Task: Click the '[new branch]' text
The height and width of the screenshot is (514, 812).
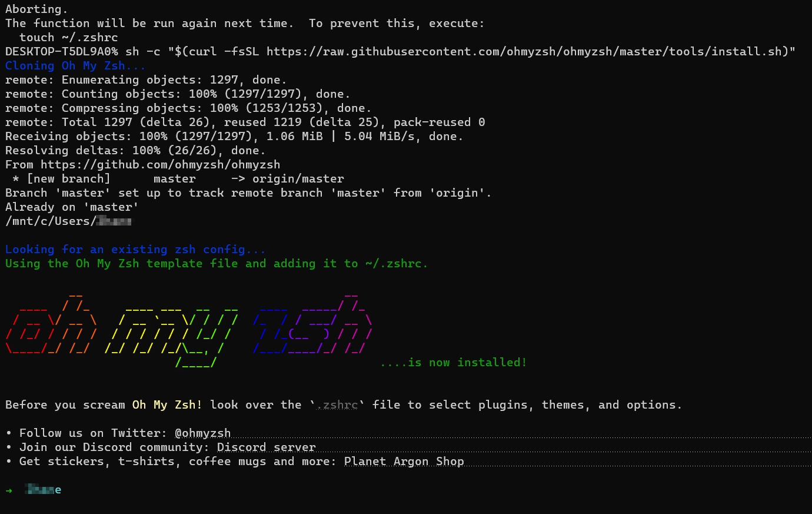Action: pos(68,179)
